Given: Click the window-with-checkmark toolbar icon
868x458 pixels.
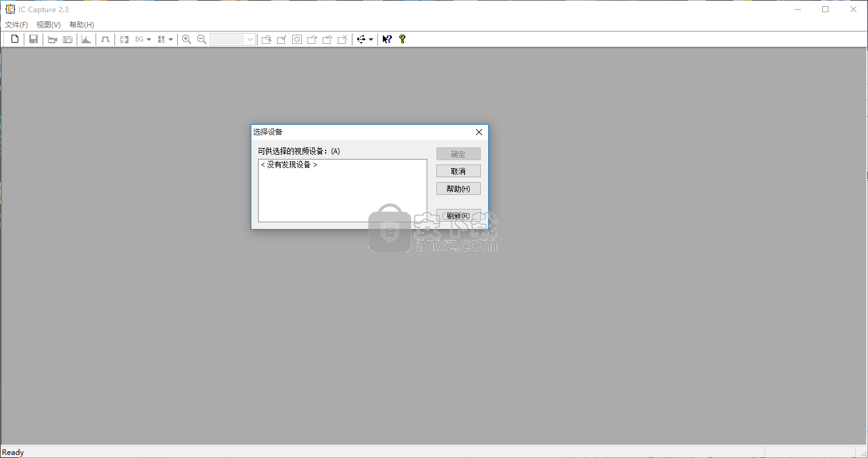Looking at the screenshot, I should point(281,39).
